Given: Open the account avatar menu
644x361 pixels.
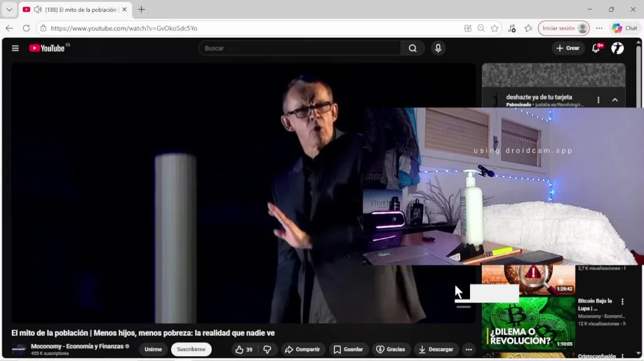Looking at the screenshot, I should (x=617, y=48).
